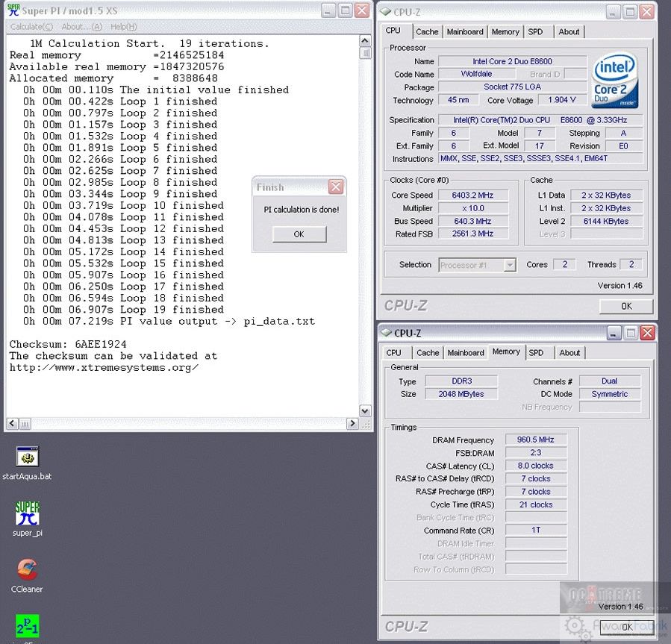This screenshot has height=644, width=671.
Task: Click memory Size 2048 MBytes field
Action: (461, 394)
